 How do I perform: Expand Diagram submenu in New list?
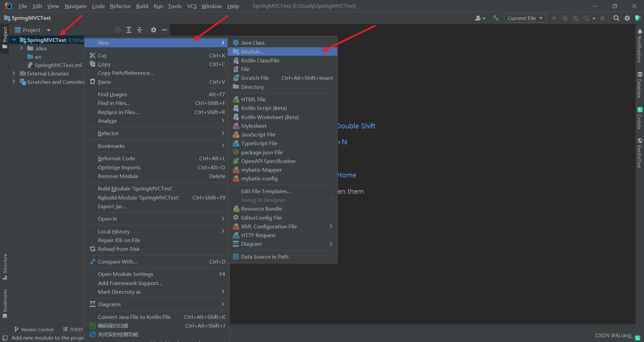coord(282,244)
